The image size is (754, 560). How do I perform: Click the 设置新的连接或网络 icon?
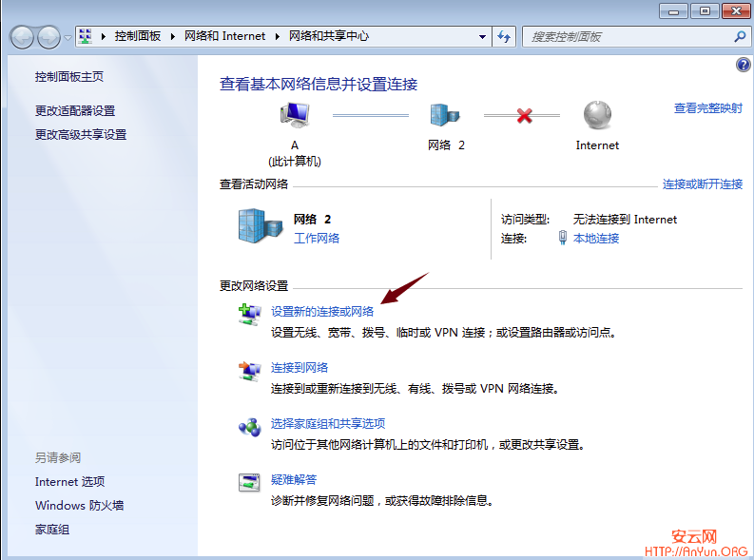[x=249, y=314]
